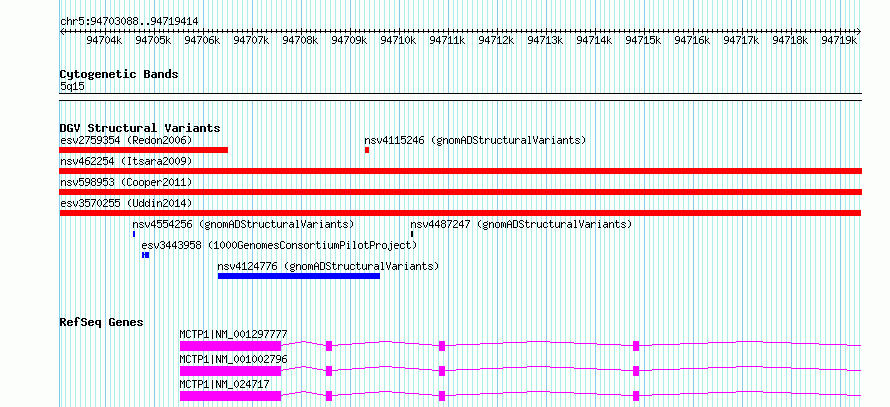Click the NM_001297777 small exon near 94715k
Viewport: 890px width, 407px height.
(x=636, y=346)
